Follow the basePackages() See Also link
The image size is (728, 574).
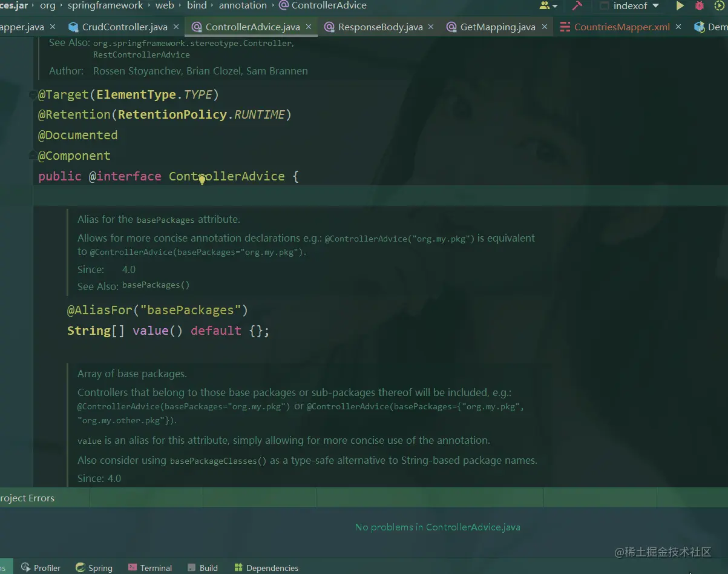click(156, 285)
